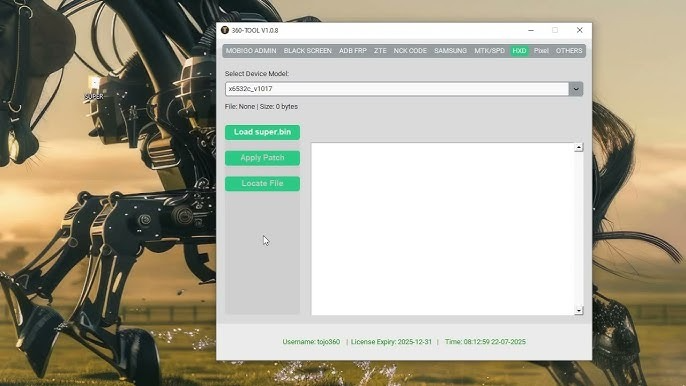Click the File: None | Size: 0 bytes text

[261, 106]
